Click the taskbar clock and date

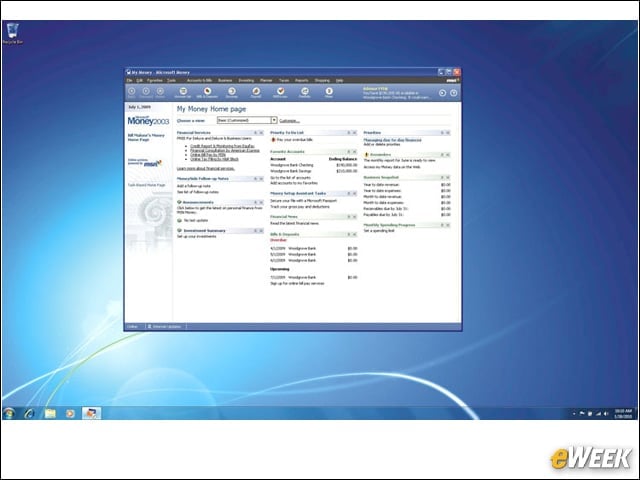point(623,413)
